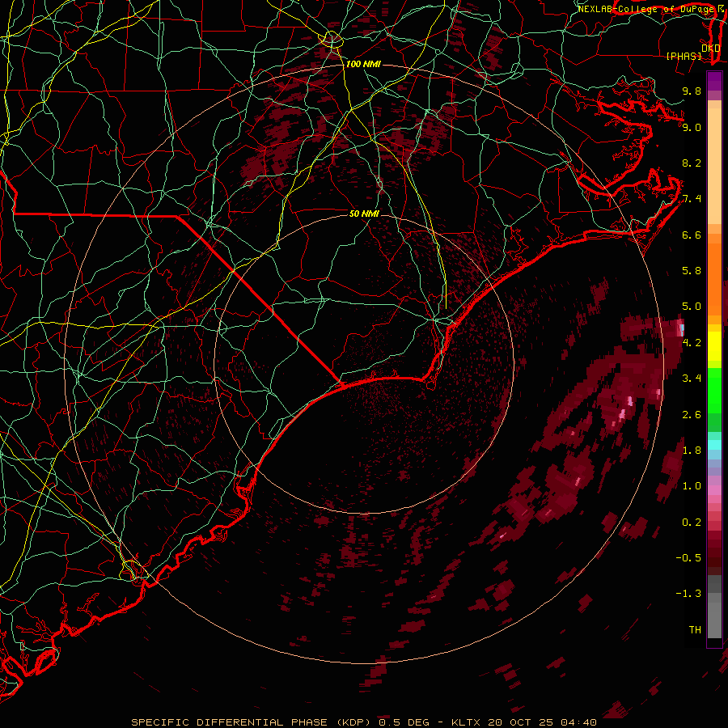Click the 5.0 scale value
Image resolution: width=728 pixels, height=728 pixels.
point(692,307)
